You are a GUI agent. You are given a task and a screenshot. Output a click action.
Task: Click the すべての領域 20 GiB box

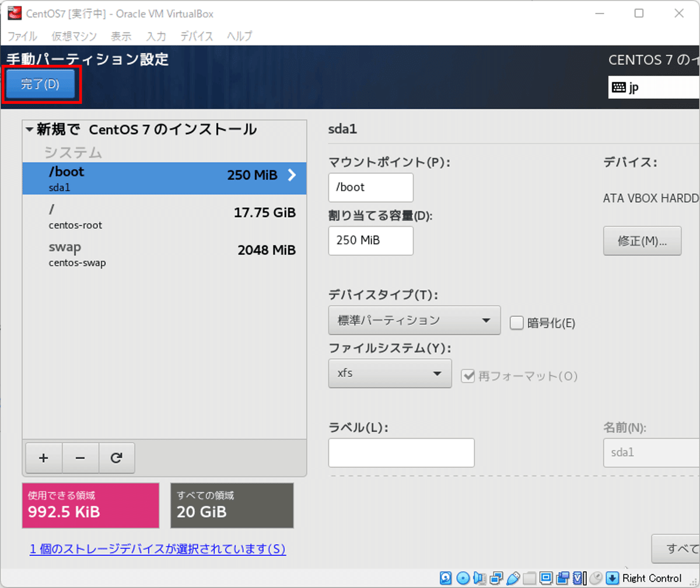232,505
